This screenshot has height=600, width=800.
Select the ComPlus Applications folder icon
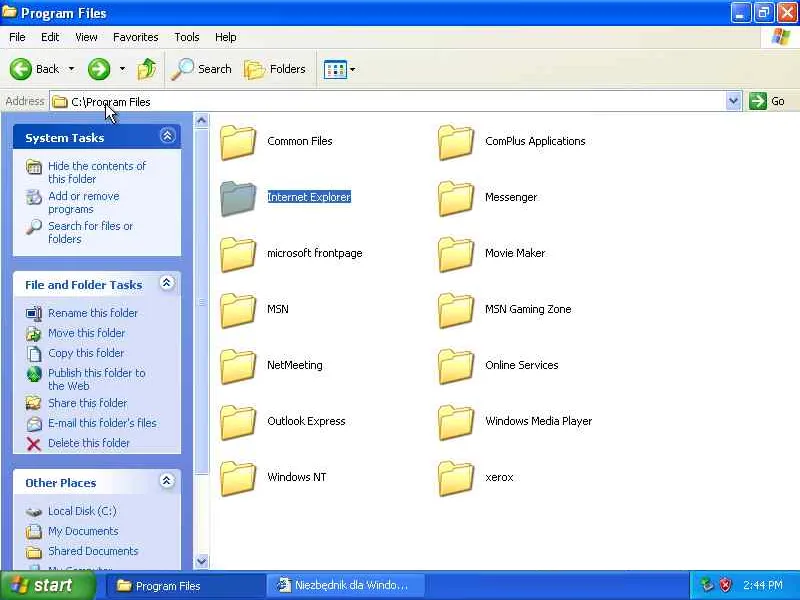coord(456,142)
